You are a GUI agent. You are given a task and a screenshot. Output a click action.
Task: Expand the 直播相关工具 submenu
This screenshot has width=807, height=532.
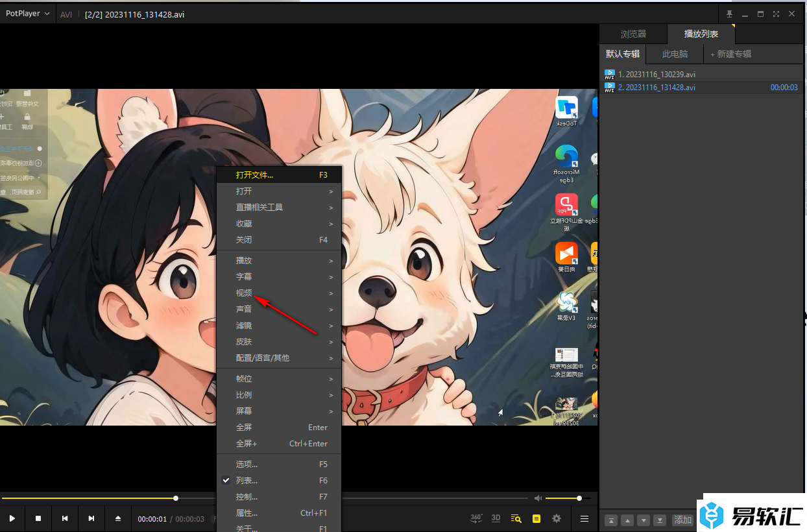click(x=278, y=207)
